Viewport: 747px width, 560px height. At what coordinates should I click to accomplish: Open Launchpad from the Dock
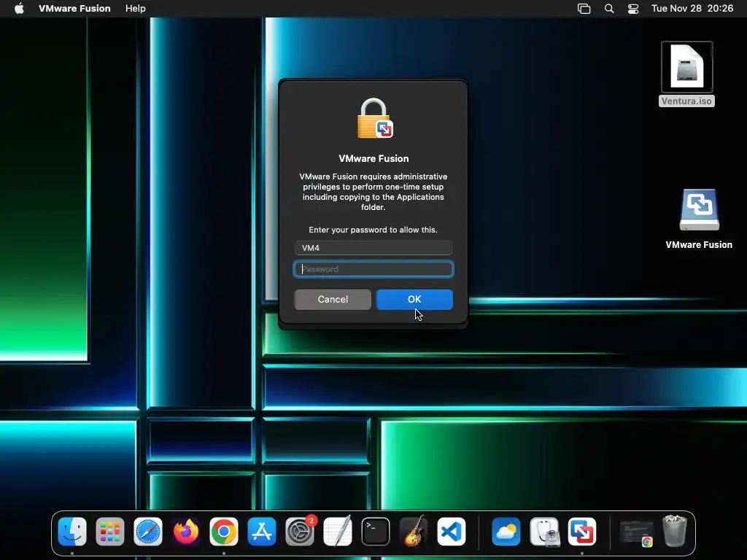click(x=110, y=532)
